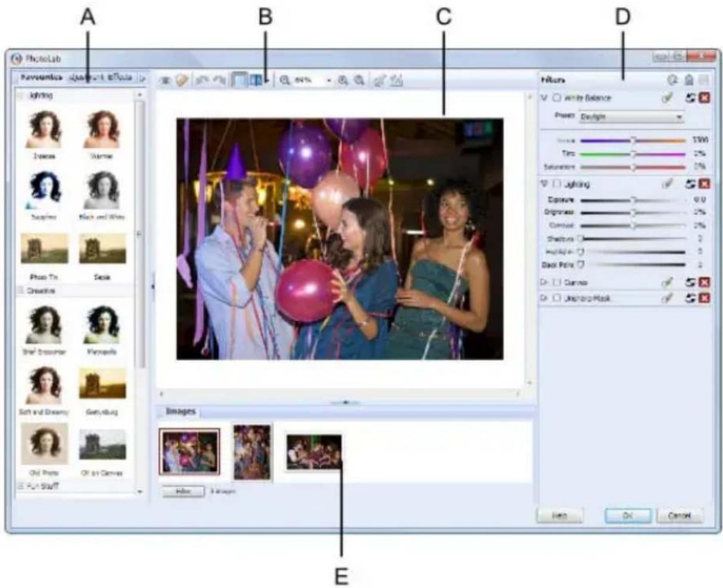This screenshot has height=588, width=723.
Task: Apply the Warmer preset thumbnail
Action: pyautogui.click(x=102, y=129)
